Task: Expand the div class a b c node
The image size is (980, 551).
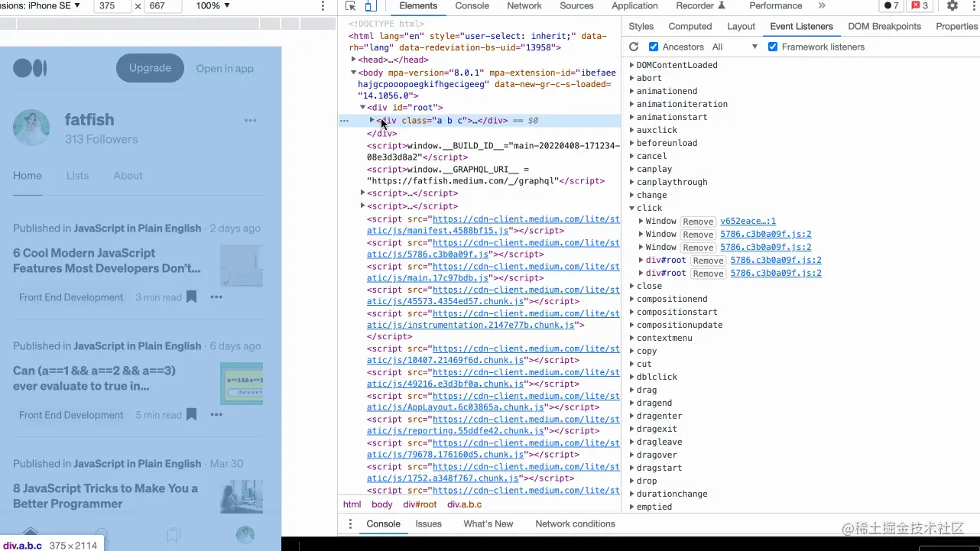Action: (x=372, y=120)
